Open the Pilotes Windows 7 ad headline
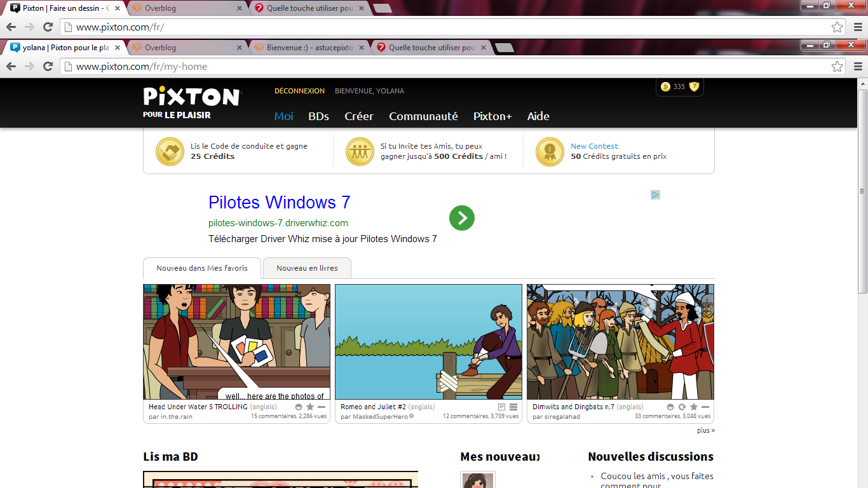The height and width of the screenshot is (488, 868). click(x=280, y=202)
